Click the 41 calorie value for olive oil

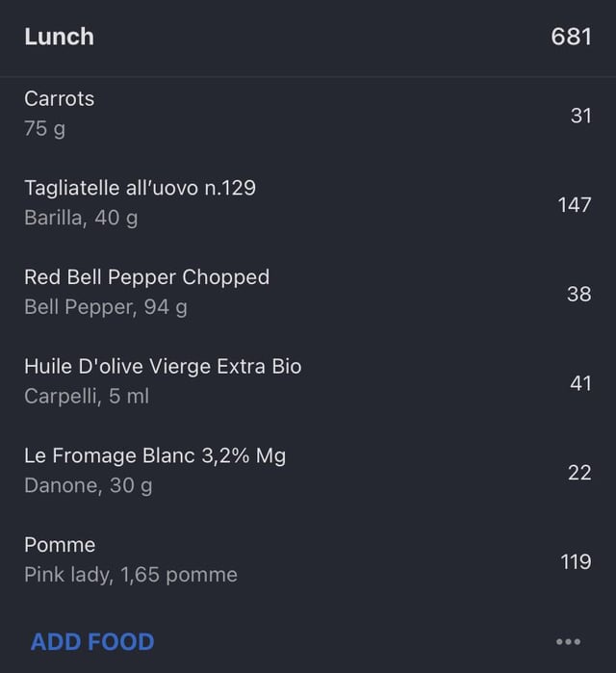(x=580, y=383)
